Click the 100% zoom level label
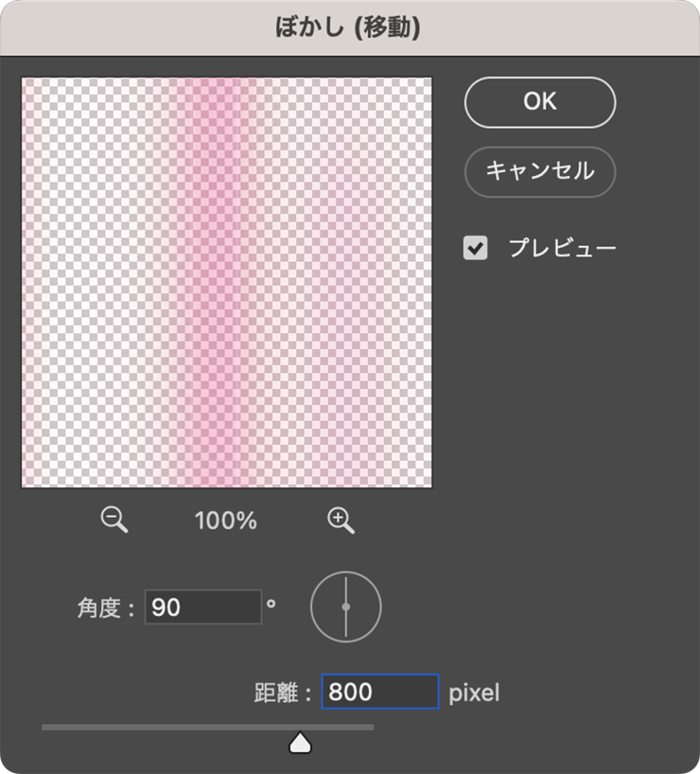This screenshot has width=700, height=774. pyautogui.click(x=225, y=520)
